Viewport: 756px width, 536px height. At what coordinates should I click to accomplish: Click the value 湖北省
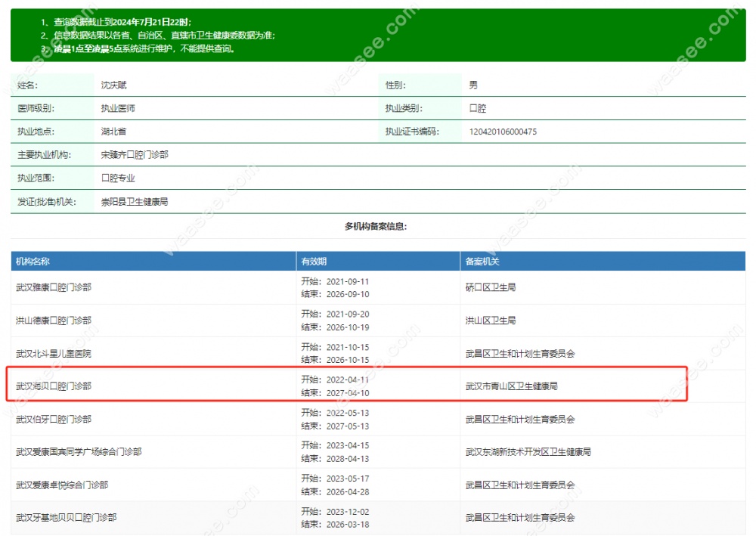click(113, 132)
